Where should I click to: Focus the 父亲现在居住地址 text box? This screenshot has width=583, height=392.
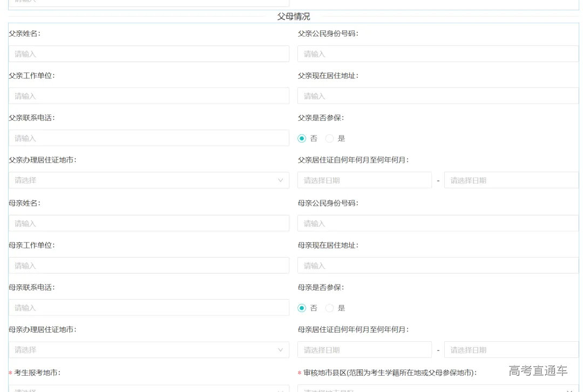pos(437,96)
